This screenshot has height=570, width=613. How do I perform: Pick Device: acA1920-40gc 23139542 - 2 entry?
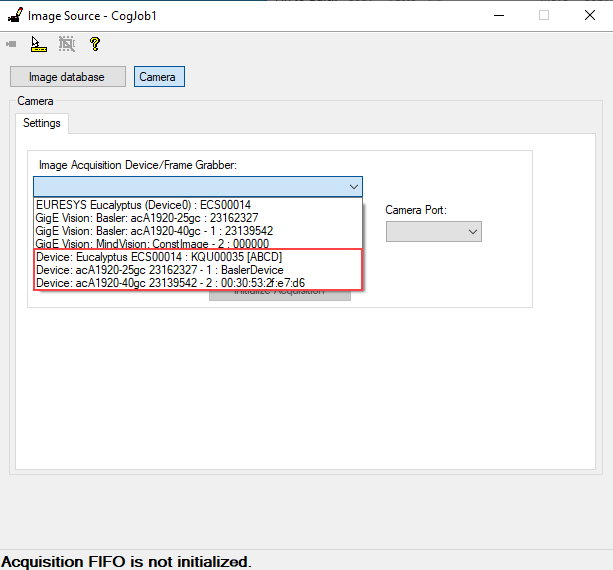pos(170,283)
